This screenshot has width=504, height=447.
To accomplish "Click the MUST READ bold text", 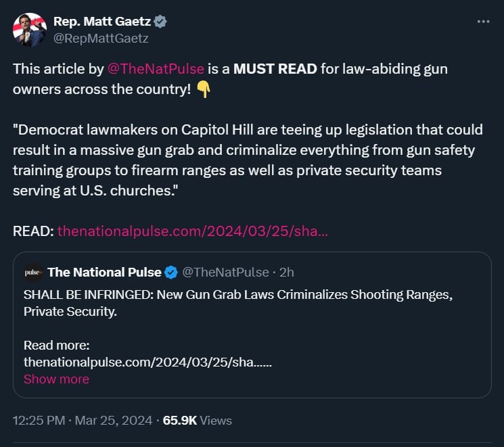I will click(x=274, y=69).
